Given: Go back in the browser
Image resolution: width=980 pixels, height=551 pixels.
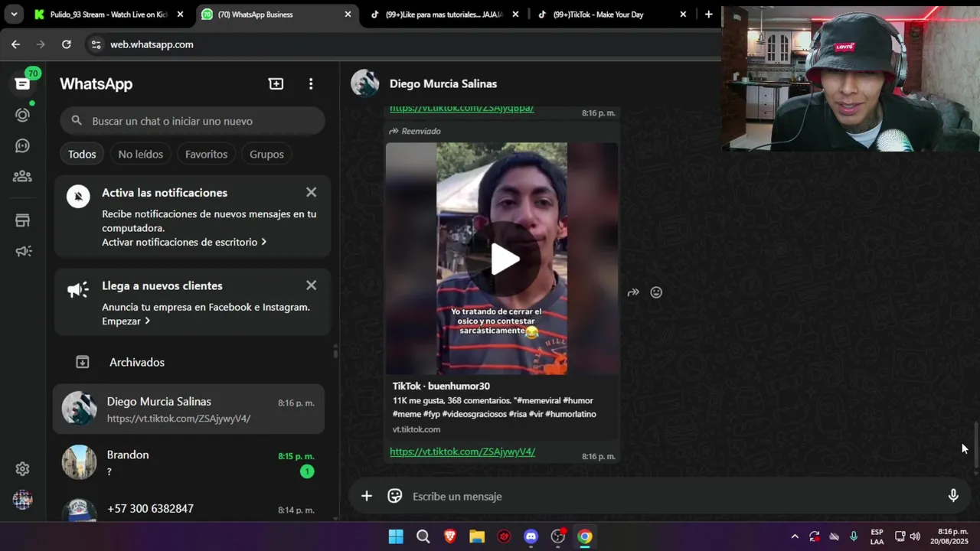Looking at the screenshot, I should tap(15, 44).
